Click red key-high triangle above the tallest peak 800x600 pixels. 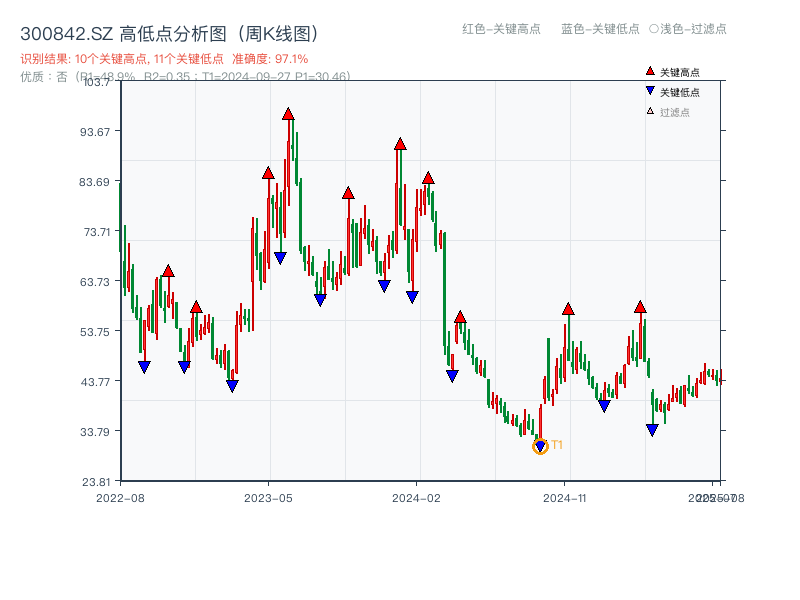point(289,113)
